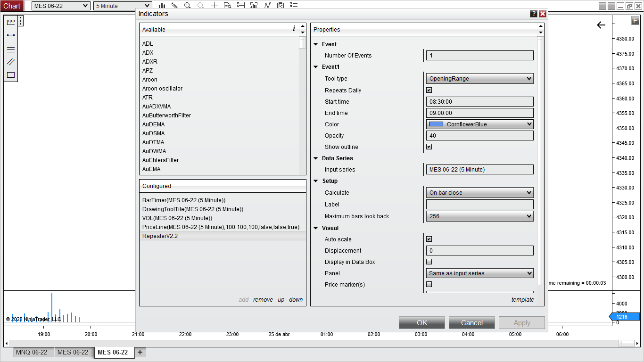644x362 pixels.
Task: Open the drawing tools pencil icon
Action: [x=174, y=6]
